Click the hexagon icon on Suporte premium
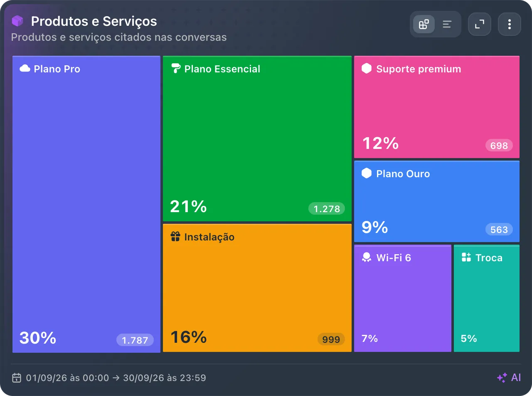This screenshot has height=396, width=532. pos(367,69)
